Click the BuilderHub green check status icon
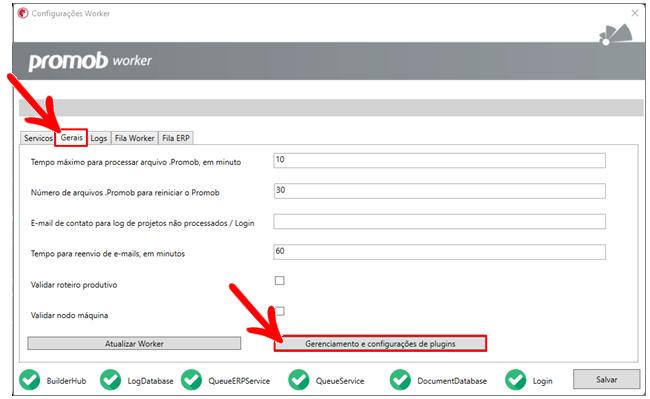650x399 pixels. [29, 380]
